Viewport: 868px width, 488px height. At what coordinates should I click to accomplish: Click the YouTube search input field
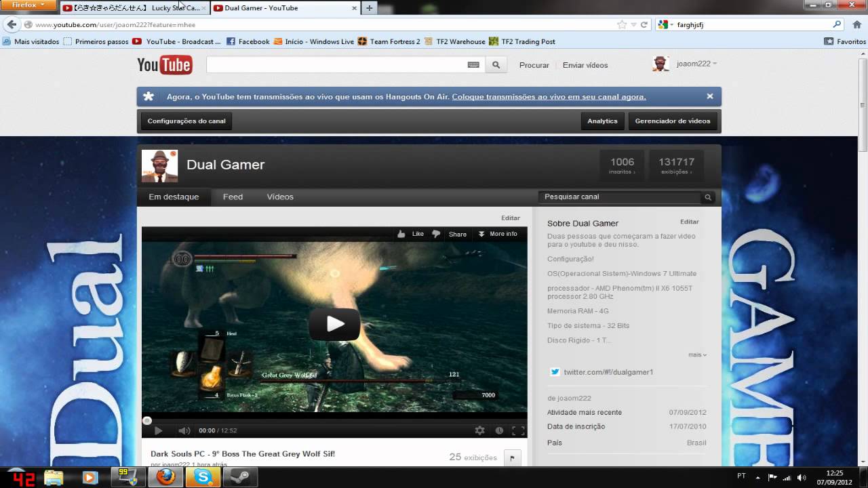pyautogui.click(x=336, y=65)
